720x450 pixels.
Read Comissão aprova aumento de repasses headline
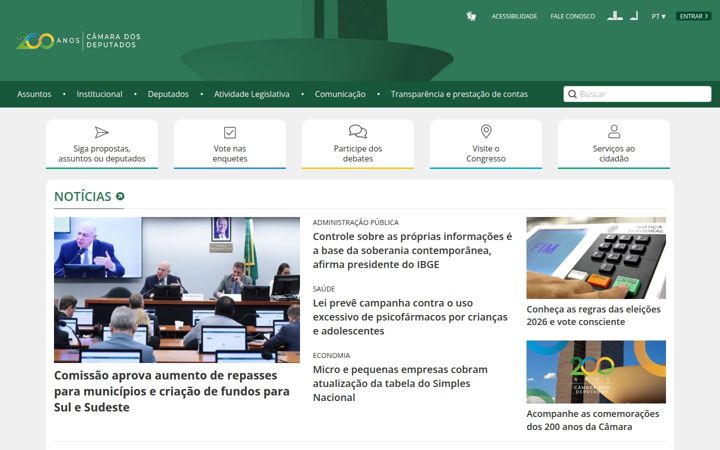172,391
